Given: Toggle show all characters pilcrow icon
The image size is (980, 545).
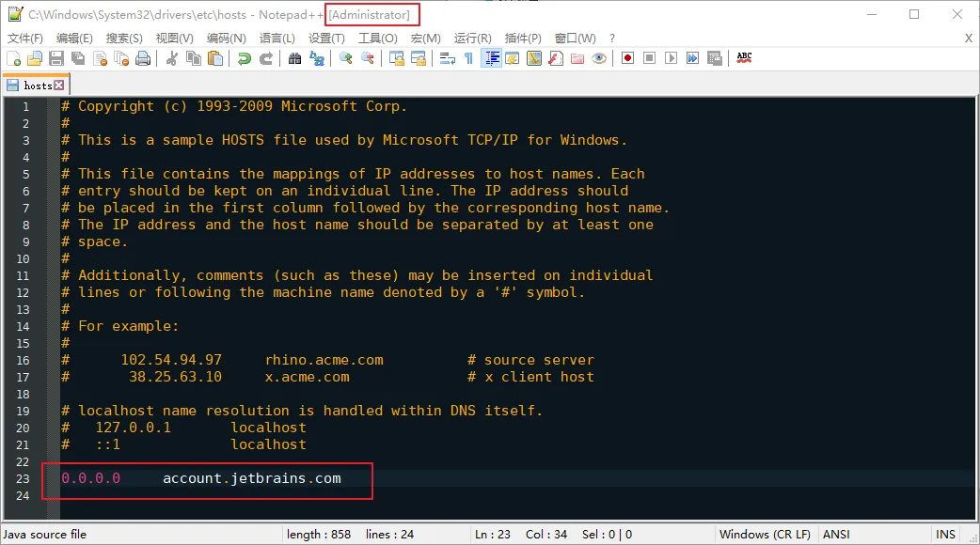Looking at the screenshot, I should tap(468, 58).
